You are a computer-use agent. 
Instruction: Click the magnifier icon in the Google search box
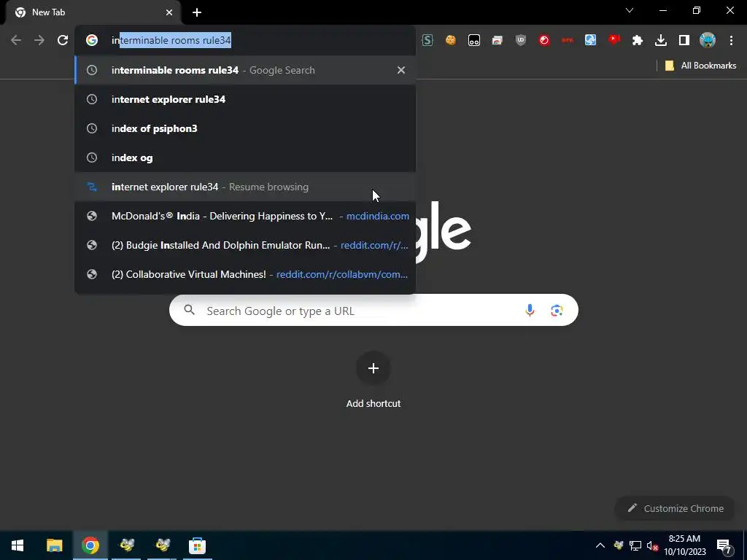pyautogui.click(x=189, y=310)
